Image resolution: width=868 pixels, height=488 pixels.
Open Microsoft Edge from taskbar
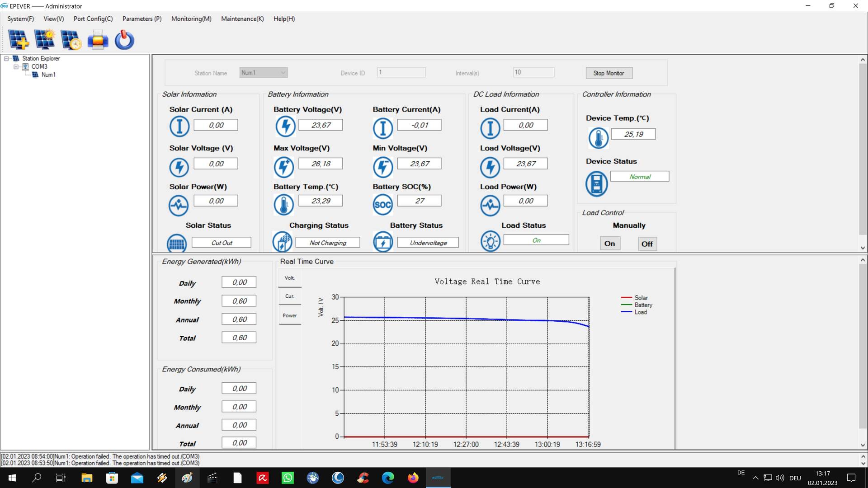click(388, 478)
